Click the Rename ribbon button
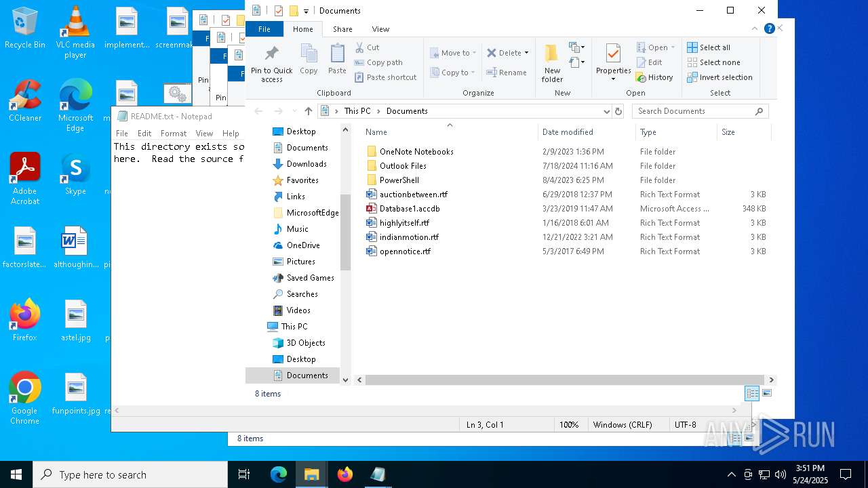 [507, 73]
